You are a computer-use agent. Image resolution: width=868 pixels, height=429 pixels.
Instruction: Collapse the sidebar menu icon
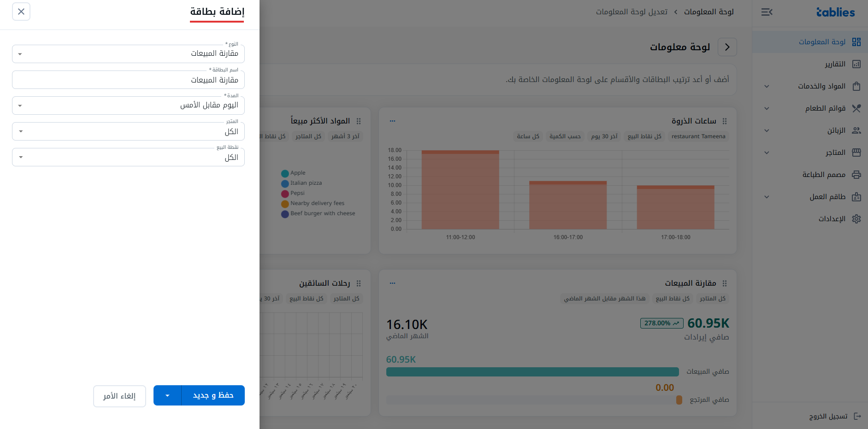click(767, 12)
